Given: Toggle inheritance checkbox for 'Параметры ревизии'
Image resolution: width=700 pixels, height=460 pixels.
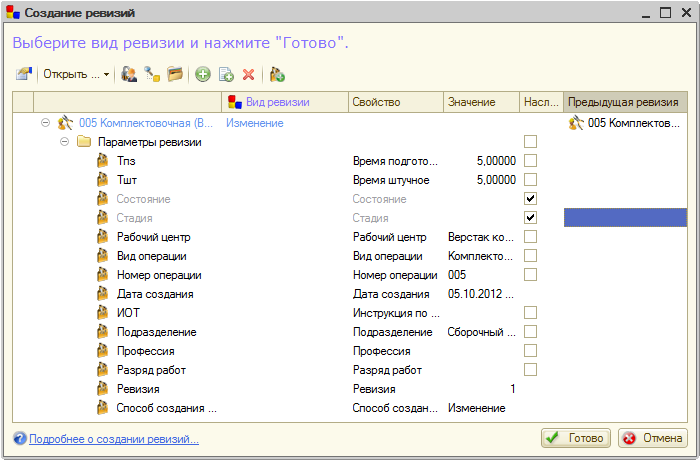Looking at the screenshot, I should pyautogui.click(x=530, y=142).
